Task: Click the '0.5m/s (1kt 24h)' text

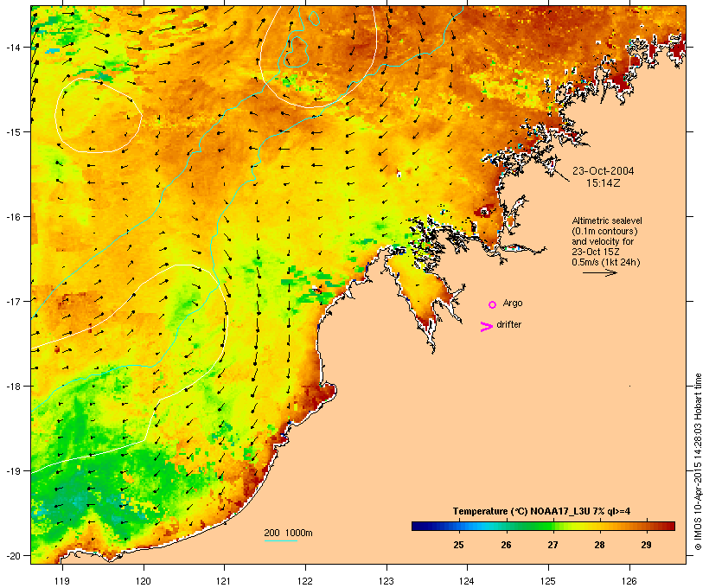Action: [x=606, y=262]
